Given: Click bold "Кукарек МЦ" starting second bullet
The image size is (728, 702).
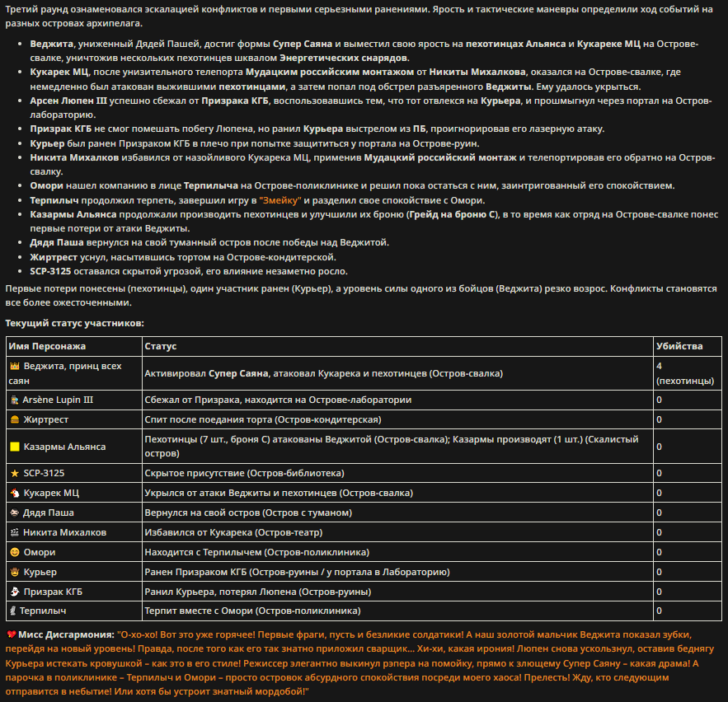Looking at the screenshot, I should point(59,72).
